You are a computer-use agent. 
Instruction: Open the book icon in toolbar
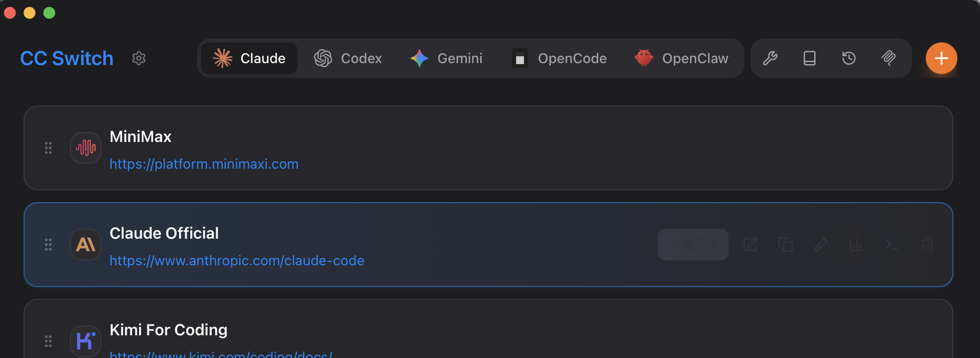coord(810,58)
